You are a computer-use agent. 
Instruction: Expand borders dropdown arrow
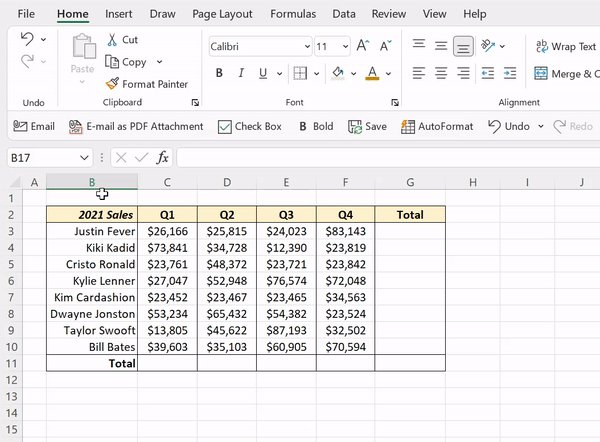click(x=316, y=73)
